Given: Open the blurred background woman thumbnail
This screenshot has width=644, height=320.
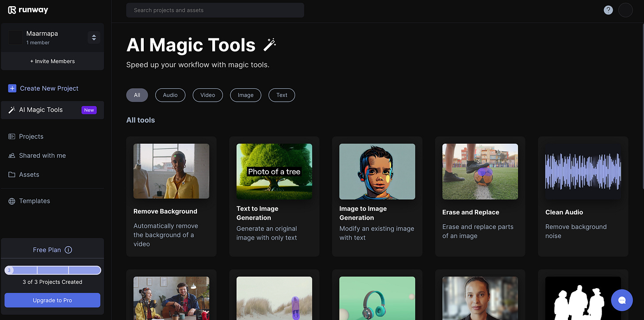Looking at the screenshot, I should (480, 298).
